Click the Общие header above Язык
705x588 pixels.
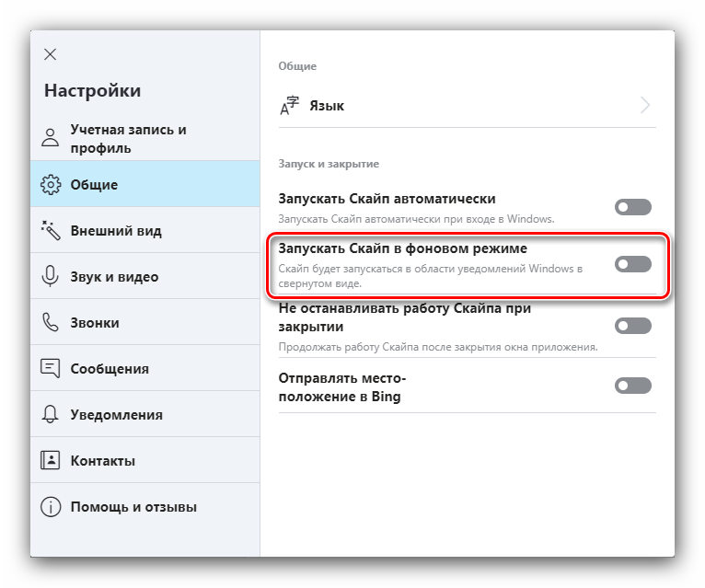pos(297,66)
